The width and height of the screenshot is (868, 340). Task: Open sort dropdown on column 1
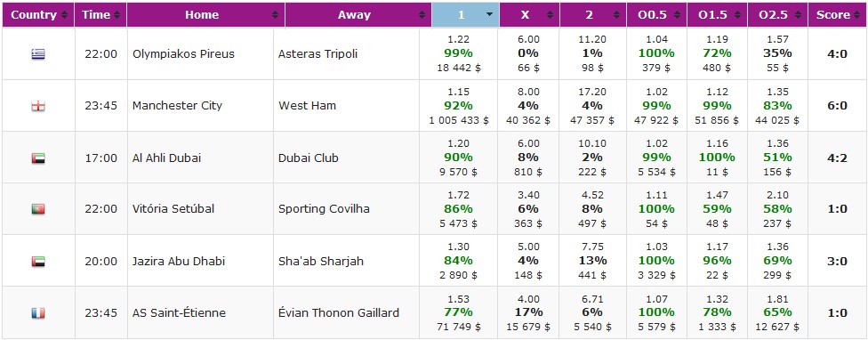489,15
